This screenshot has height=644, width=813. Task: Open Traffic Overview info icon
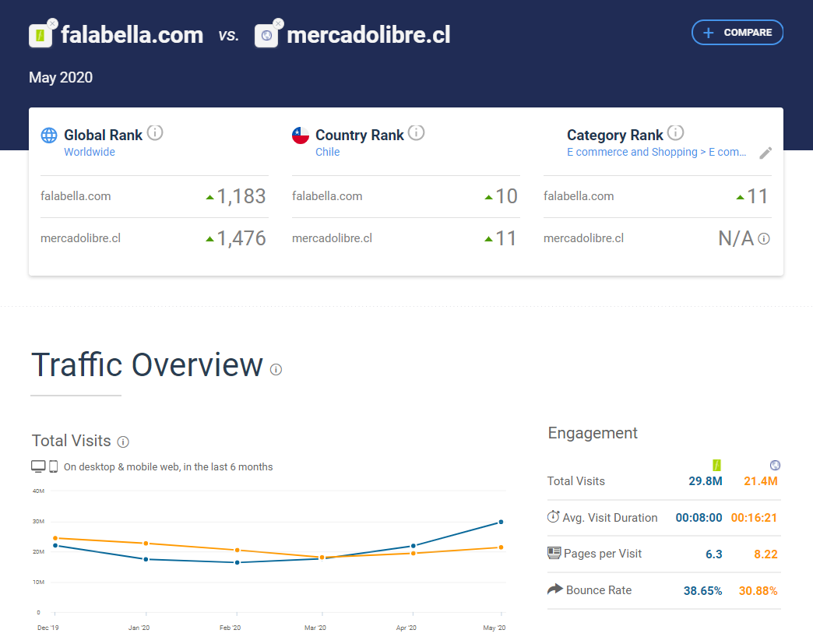(276, 369)
